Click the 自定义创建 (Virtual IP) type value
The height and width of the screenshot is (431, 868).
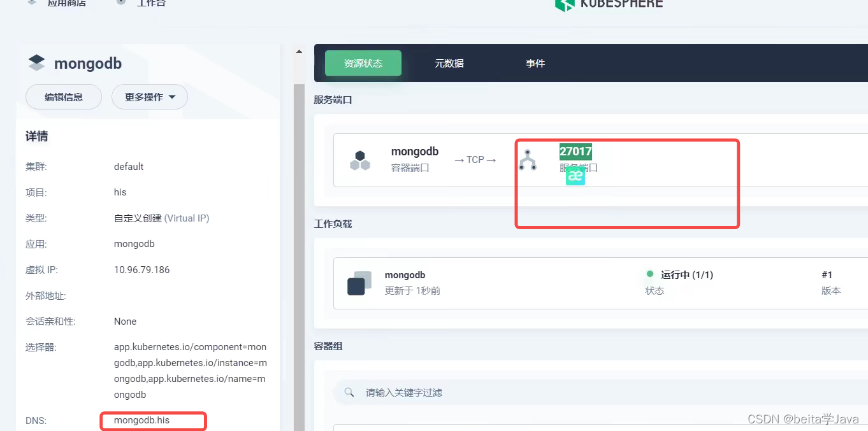pos(161,218)
